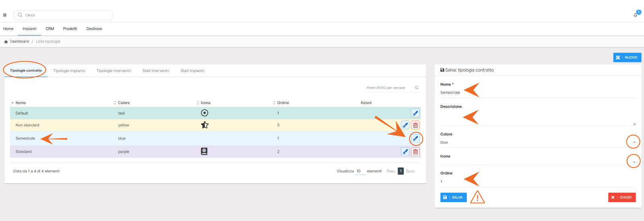Change the Visualizza elements count selector

360,171
